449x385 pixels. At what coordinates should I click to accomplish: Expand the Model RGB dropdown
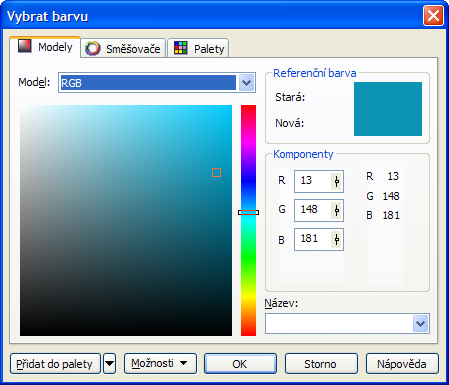pos(247,83)
